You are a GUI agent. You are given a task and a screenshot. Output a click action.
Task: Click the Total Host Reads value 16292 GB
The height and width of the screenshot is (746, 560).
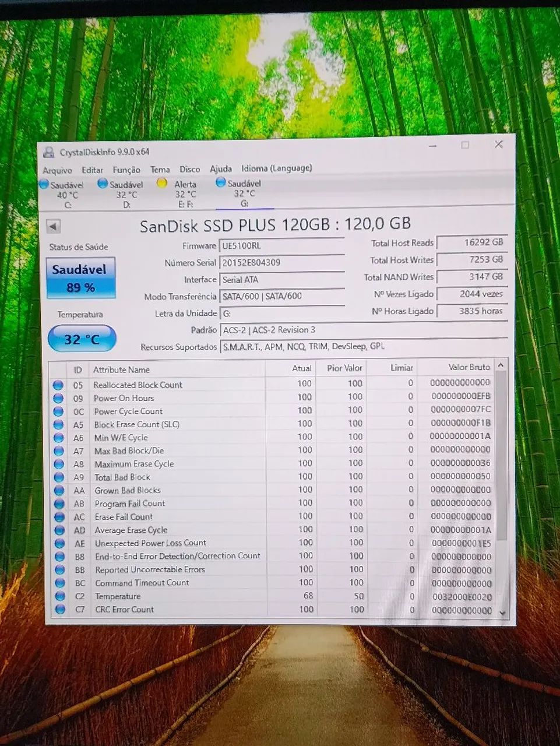472,242
